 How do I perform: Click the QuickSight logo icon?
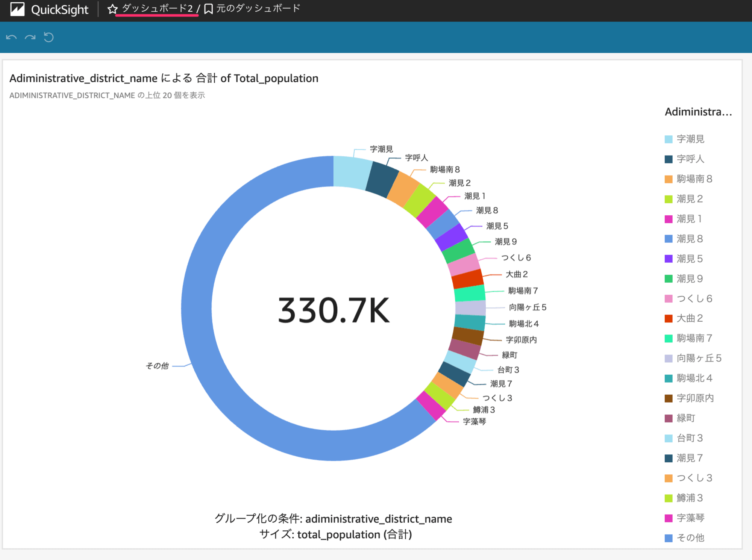tap(17, 9)
